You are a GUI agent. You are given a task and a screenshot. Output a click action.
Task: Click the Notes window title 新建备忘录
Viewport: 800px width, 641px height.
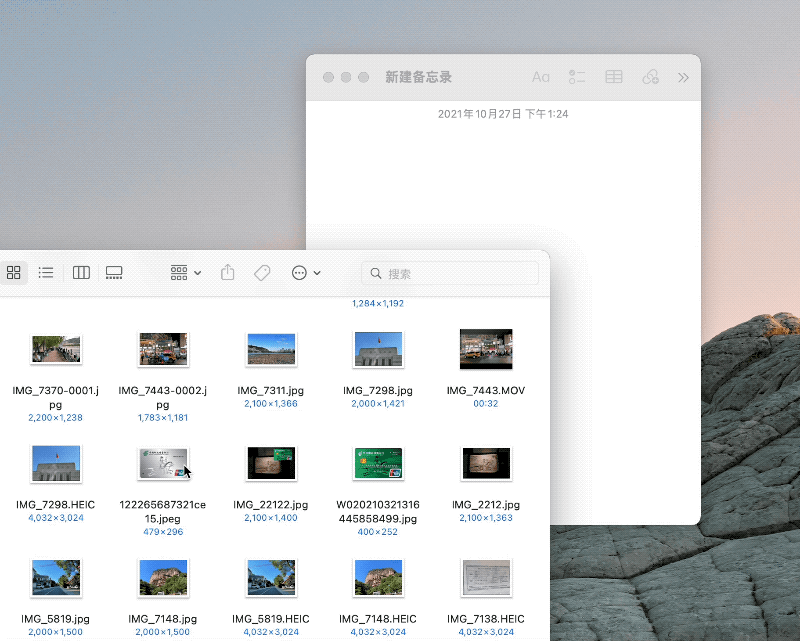click(418, 77)
